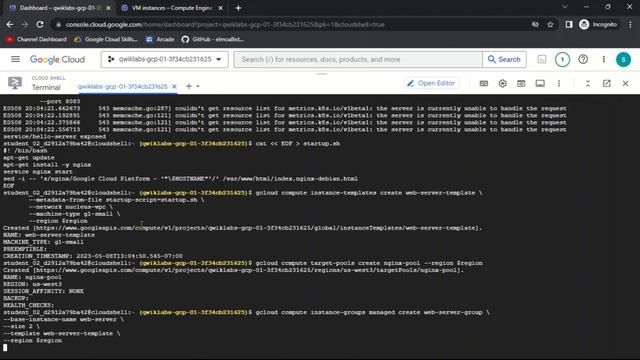Click the Google Cloud logo
The height and width of the screenshot is (360, 640).
[x=58, y=60]
